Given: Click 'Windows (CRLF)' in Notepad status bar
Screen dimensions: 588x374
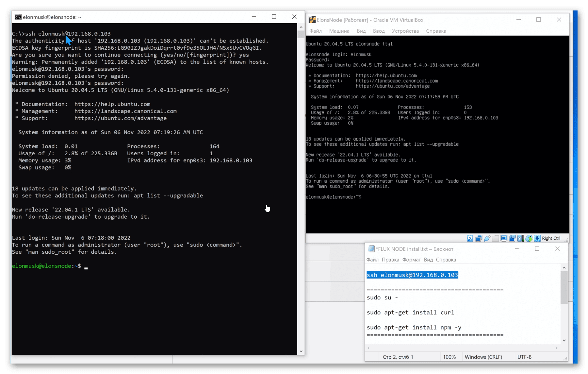Looking at the screenshot, I should (483, 357).
